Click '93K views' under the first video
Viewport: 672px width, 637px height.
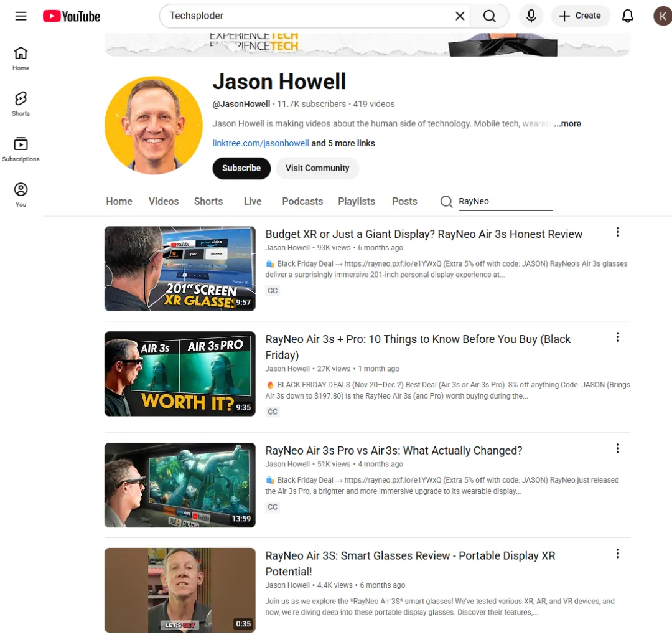[x=334, y=247]
